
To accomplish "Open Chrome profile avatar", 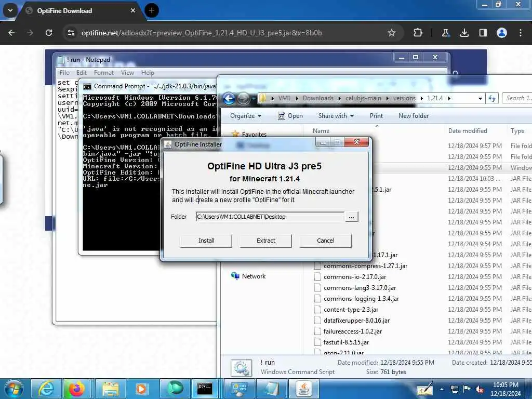I will (x=502, y=33).
